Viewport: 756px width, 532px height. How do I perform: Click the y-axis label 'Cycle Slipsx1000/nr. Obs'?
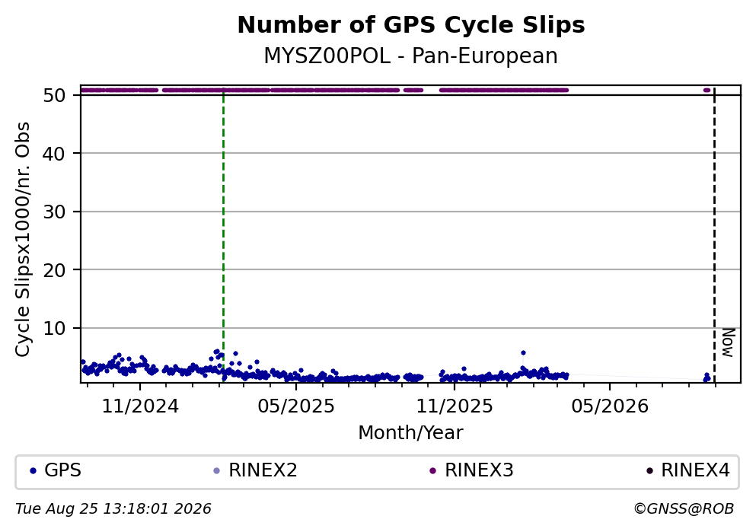(22, 240)
